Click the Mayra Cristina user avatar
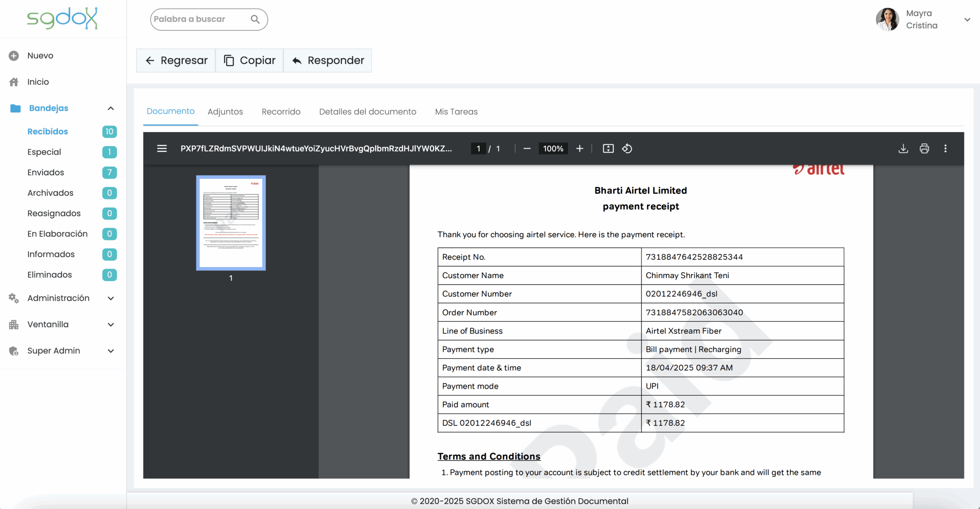The width and height of the screenshot is (980, 509). pos(887,19)
